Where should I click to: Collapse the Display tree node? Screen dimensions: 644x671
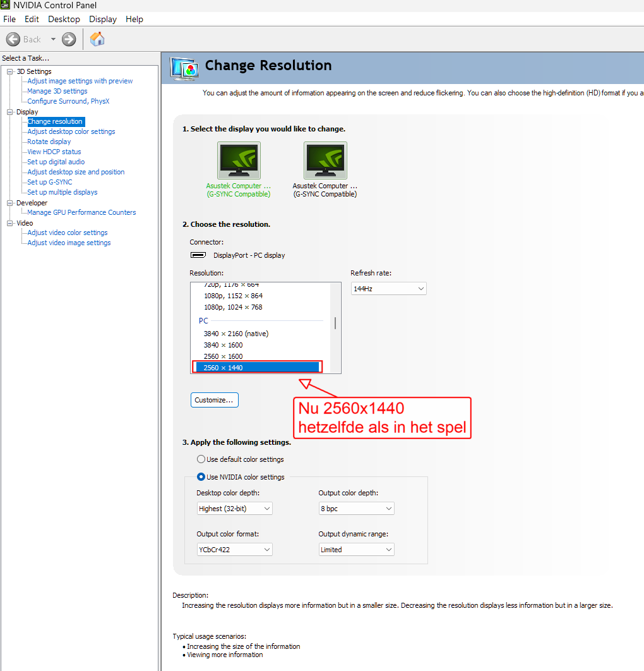pos(10,112)
